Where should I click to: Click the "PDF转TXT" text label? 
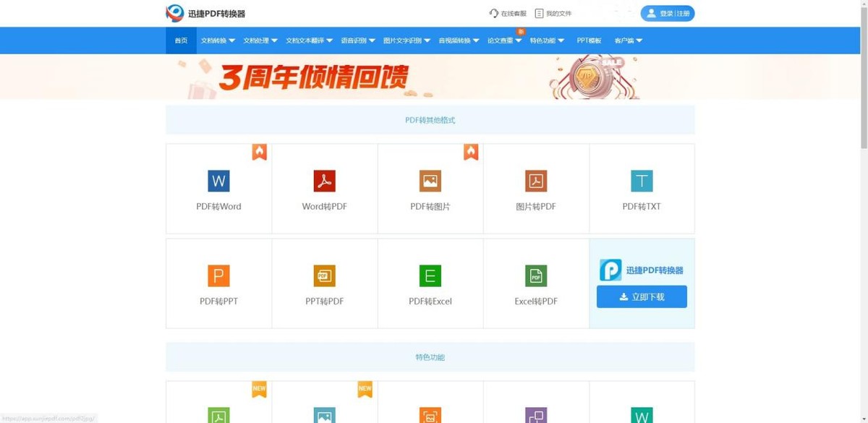(642, 207)
